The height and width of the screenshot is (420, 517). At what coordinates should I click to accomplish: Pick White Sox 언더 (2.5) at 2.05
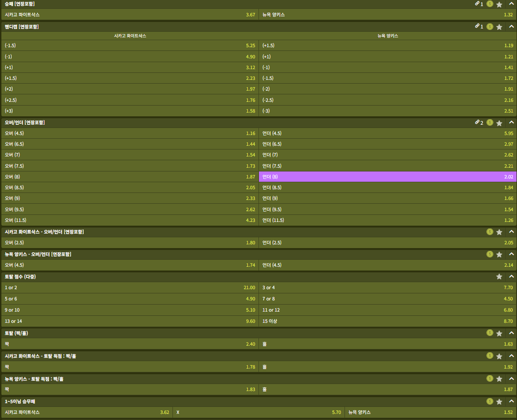[x=388, y=242]
